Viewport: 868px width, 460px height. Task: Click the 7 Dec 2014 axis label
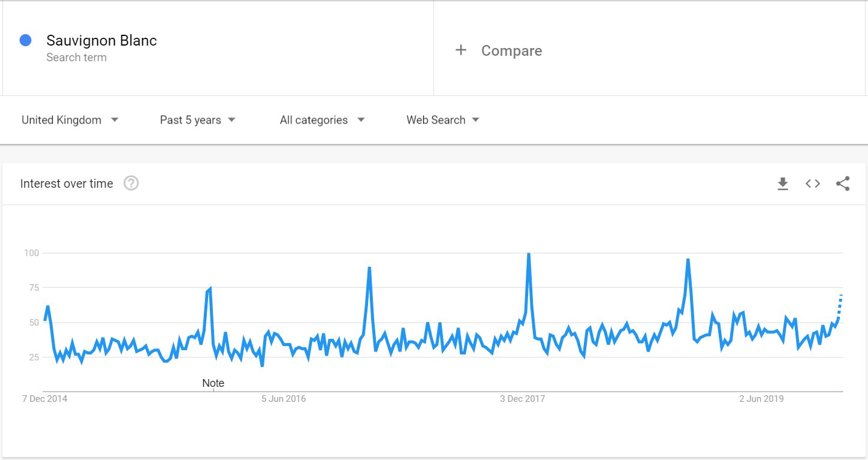(x=45, y=399)
